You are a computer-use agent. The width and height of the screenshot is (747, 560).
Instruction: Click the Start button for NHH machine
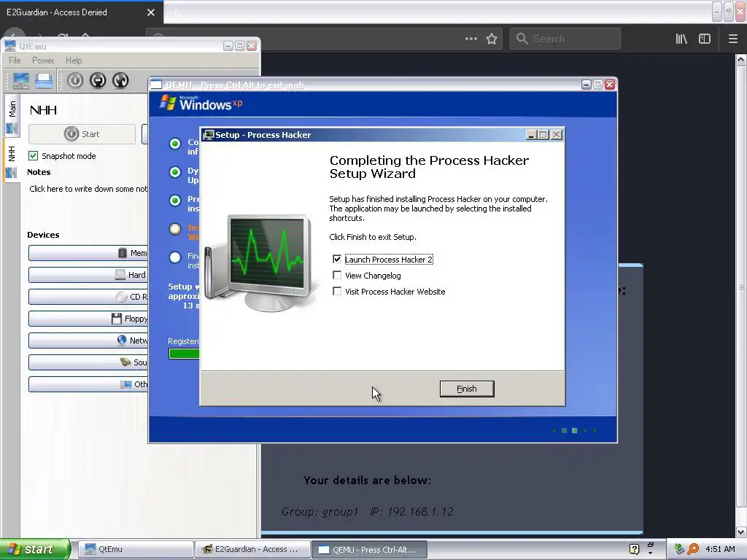pyautogui.click(x=82, y=134)
